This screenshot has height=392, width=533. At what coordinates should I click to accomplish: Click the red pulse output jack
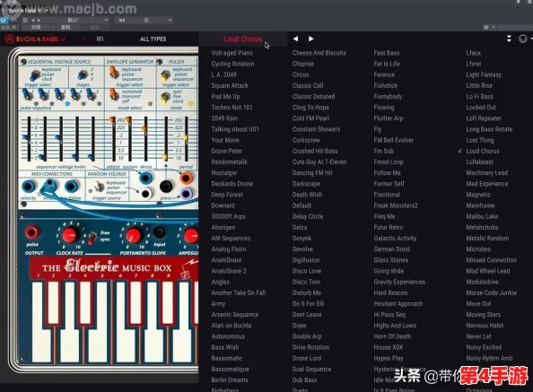pyautogui.click(x=32, y=232)
